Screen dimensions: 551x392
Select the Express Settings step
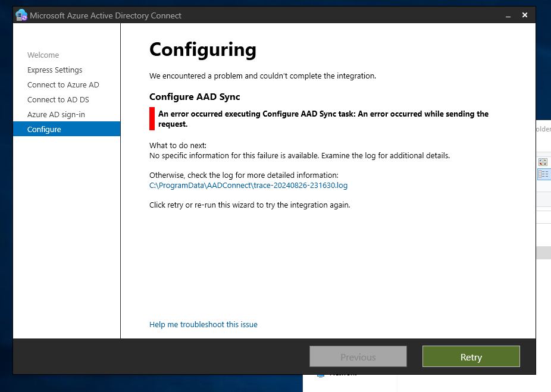(55, 70)
